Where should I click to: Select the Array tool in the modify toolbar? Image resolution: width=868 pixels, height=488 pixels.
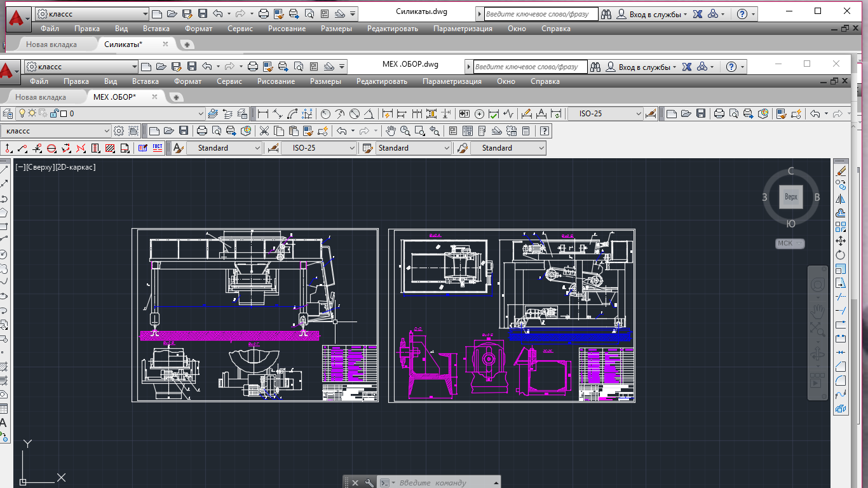(x=841, y=227)
